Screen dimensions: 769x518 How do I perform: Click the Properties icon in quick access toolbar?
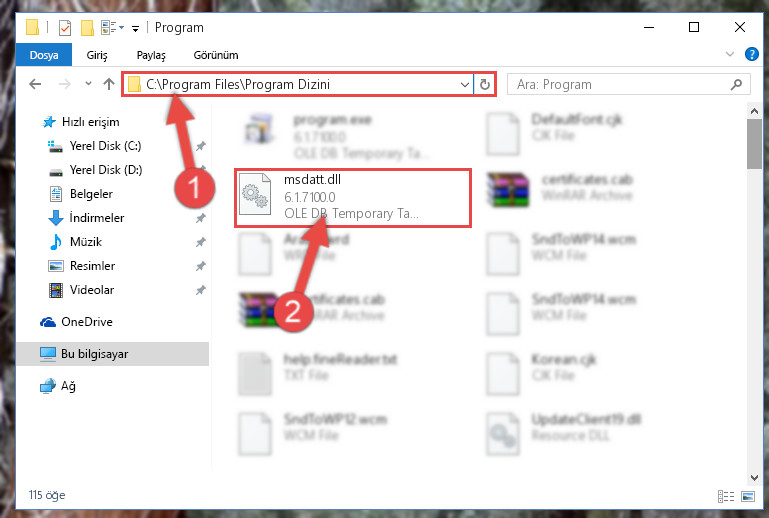65,27
